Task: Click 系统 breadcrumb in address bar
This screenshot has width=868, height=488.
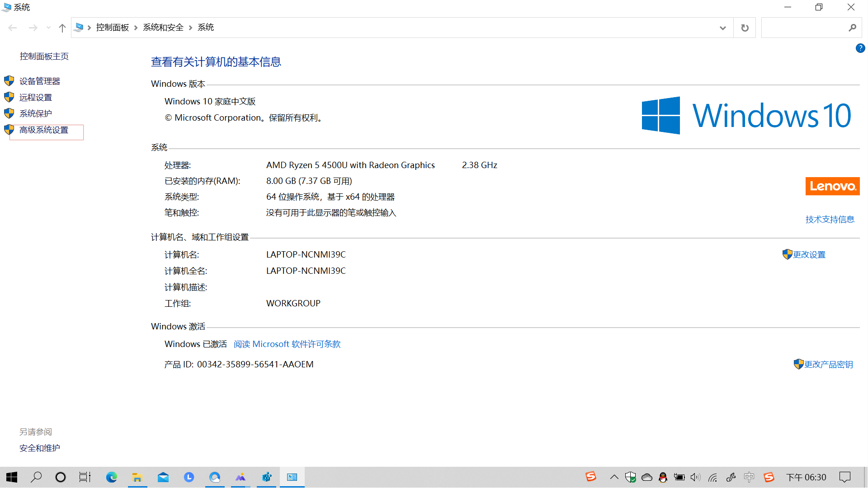Action: point(206,28)
